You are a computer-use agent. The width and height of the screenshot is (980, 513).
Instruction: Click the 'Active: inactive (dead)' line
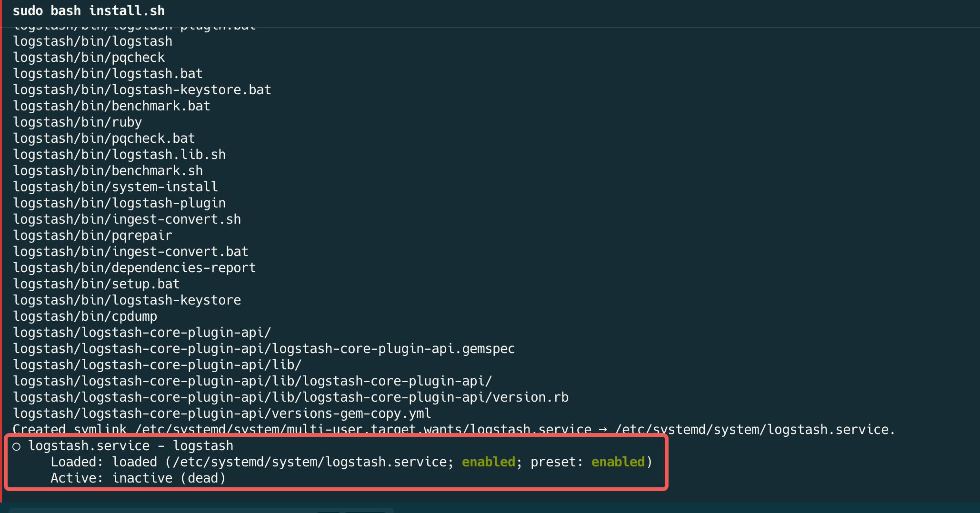point(138,478)
